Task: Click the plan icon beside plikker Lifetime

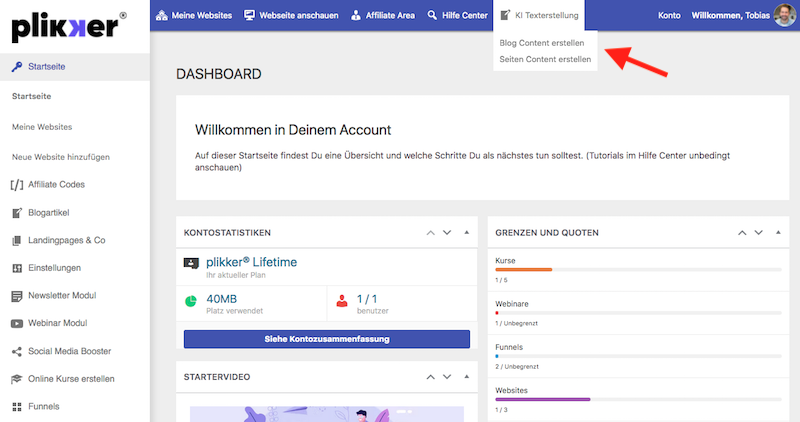Action: [191, 263]
